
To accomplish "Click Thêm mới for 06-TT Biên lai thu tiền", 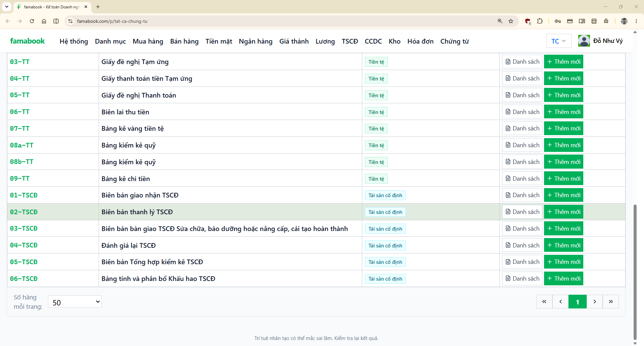I will (563, 112).
